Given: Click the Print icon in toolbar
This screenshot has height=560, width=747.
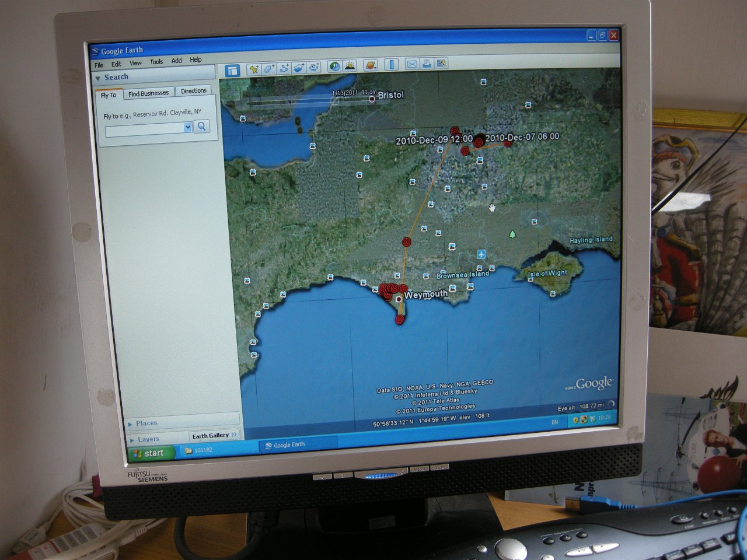Looking at the screenshot, I should (427, 63).
